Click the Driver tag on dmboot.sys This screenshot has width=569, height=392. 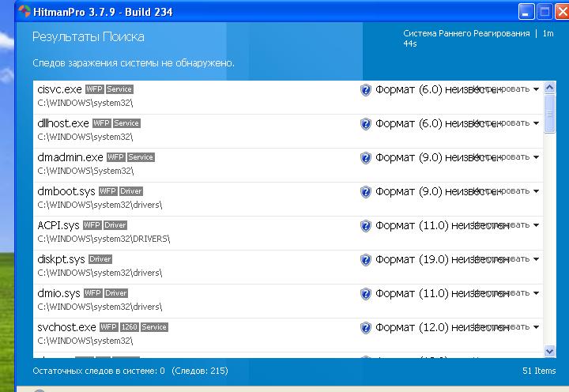[x=131, y=191]
